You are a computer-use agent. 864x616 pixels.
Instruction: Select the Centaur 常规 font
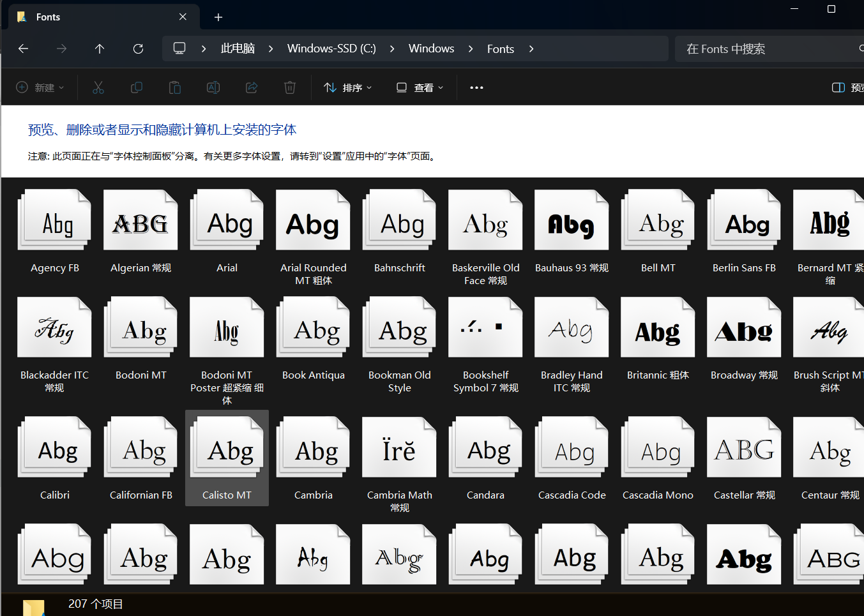click(x=830, y=458)
